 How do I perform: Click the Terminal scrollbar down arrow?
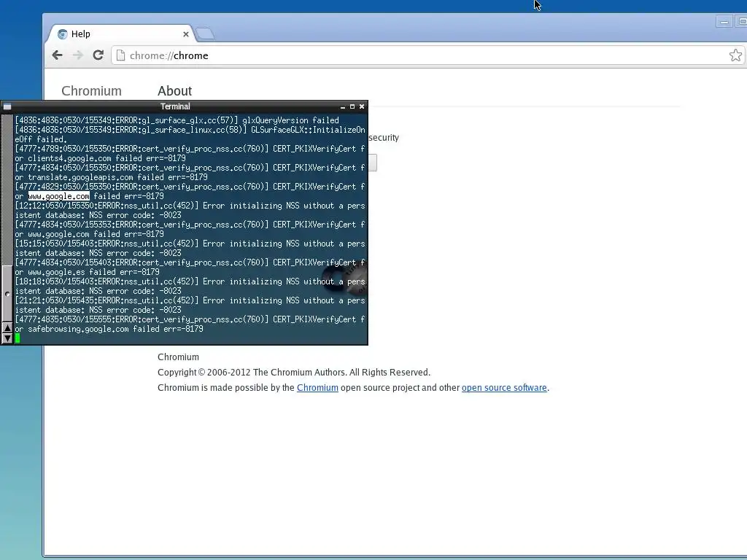(x=7, y=338)
